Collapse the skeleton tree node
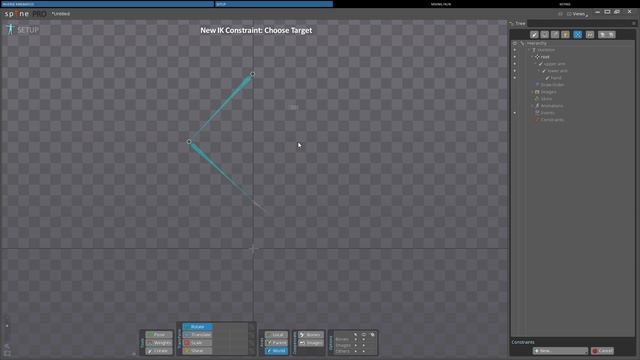Screen dimensions: 640x360 [x=529, y=50]
